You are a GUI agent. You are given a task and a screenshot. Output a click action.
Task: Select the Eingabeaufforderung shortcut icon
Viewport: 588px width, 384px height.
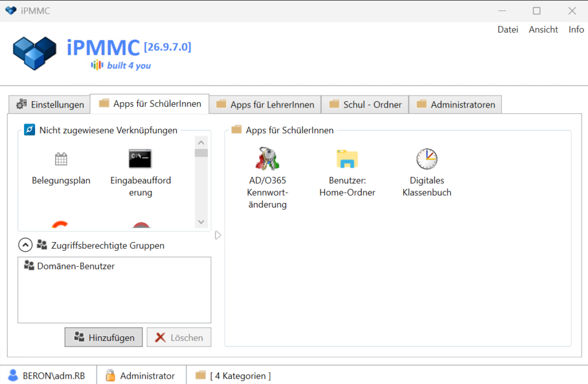click(x=140, y=159)
